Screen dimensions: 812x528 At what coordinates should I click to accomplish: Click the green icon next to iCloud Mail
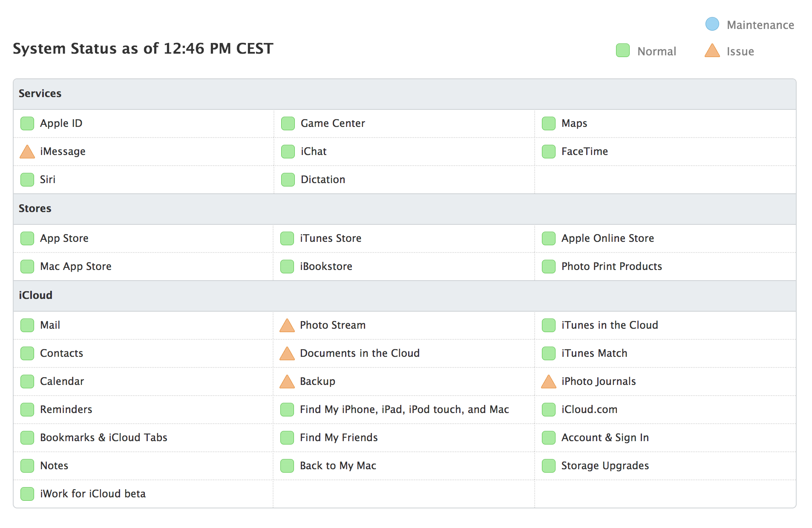[27, 325]
